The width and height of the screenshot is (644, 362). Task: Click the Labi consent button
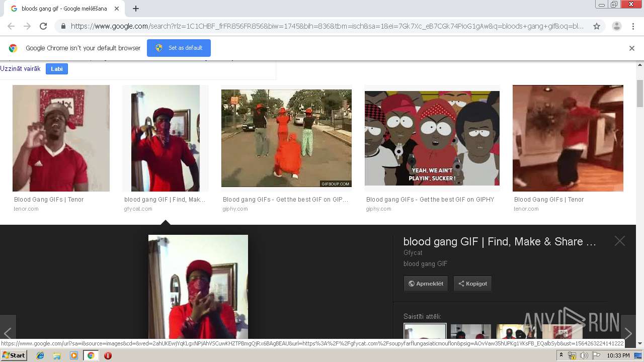pos(57,69)
